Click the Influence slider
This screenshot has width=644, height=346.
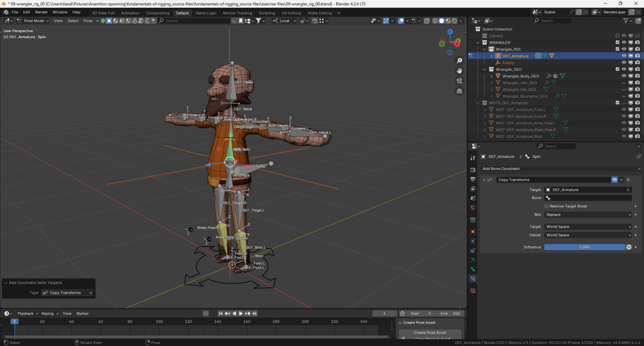584,247
